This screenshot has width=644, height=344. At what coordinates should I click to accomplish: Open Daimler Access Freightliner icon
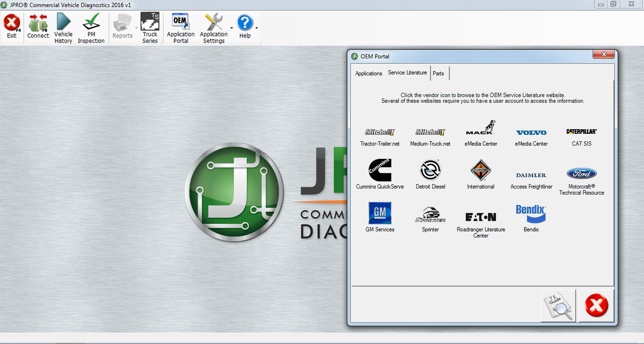[531, 175]
